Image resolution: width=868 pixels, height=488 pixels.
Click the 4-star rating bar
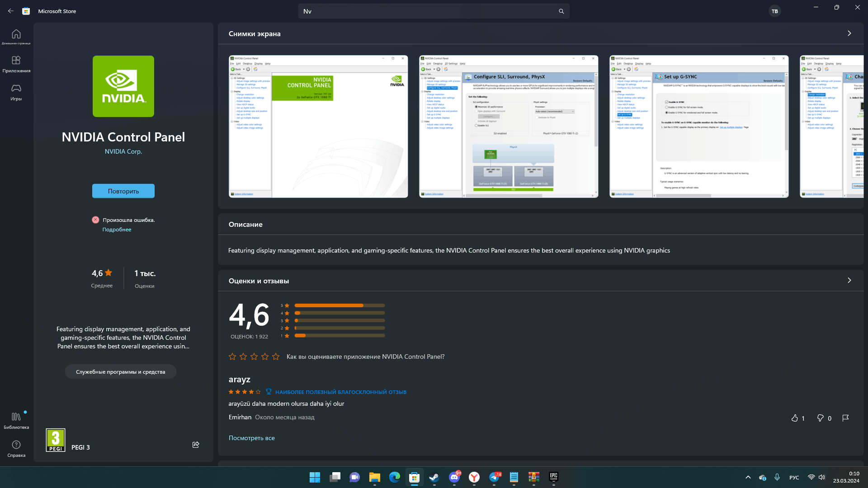340,313
